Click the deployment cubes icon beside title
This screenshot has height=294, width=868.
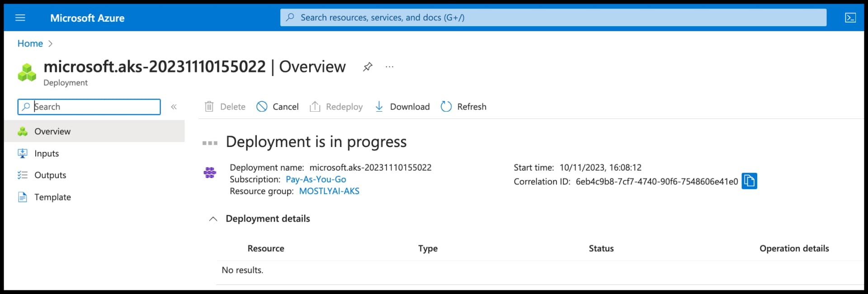[27, 72]
